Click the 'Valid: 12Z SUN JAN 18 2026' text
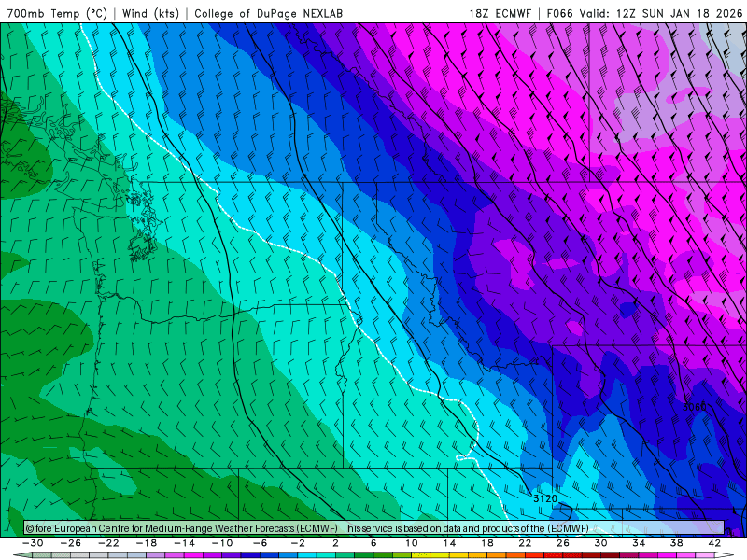 (661, 13)
